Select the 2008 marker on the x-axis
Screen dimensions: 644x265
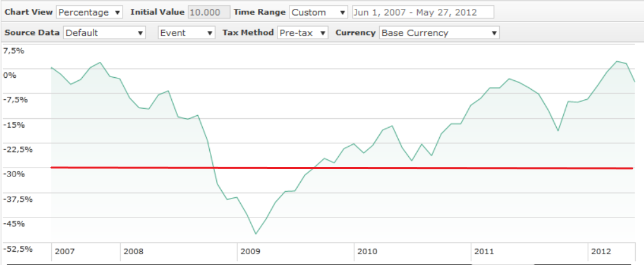[x=133, y=252]
